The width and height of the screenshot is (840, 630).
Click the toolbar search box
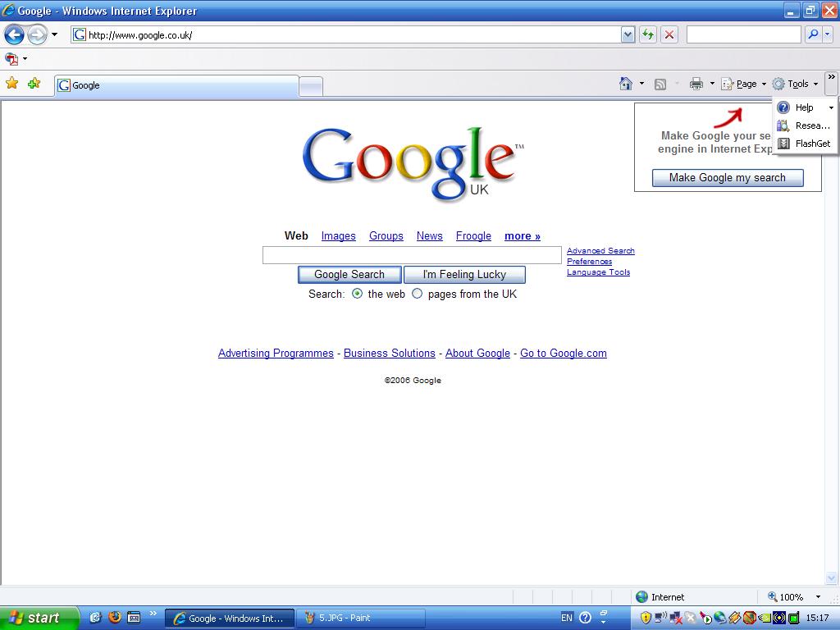coord(743,34)
